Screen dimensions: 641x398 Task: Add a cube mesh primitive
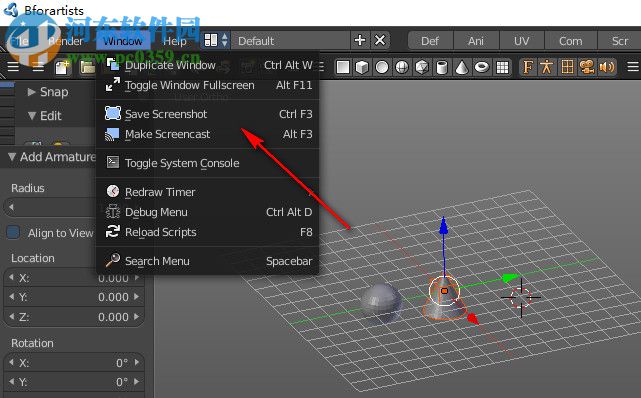[x=362, y=67]
